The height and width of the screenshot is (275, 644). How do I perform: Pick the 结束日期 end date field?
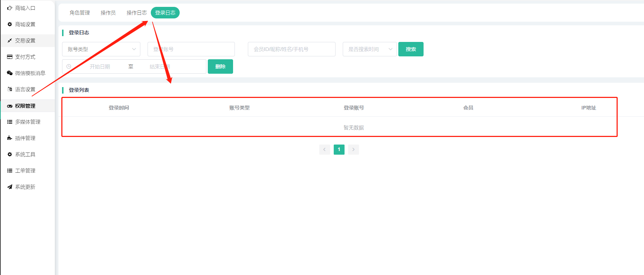click(160, 66)
